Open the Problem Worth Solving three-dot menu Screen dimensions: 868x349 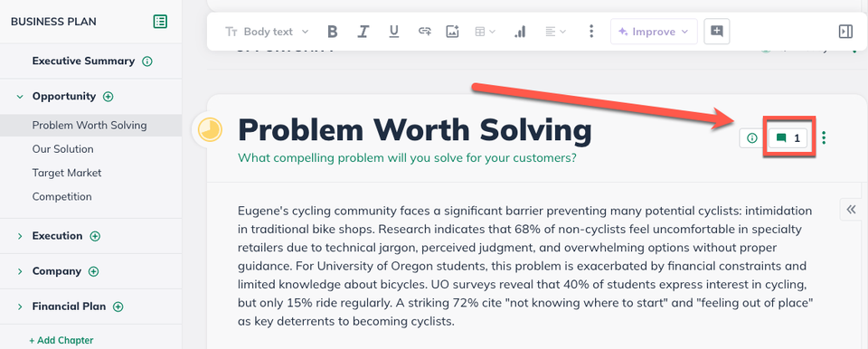[825, 138]
